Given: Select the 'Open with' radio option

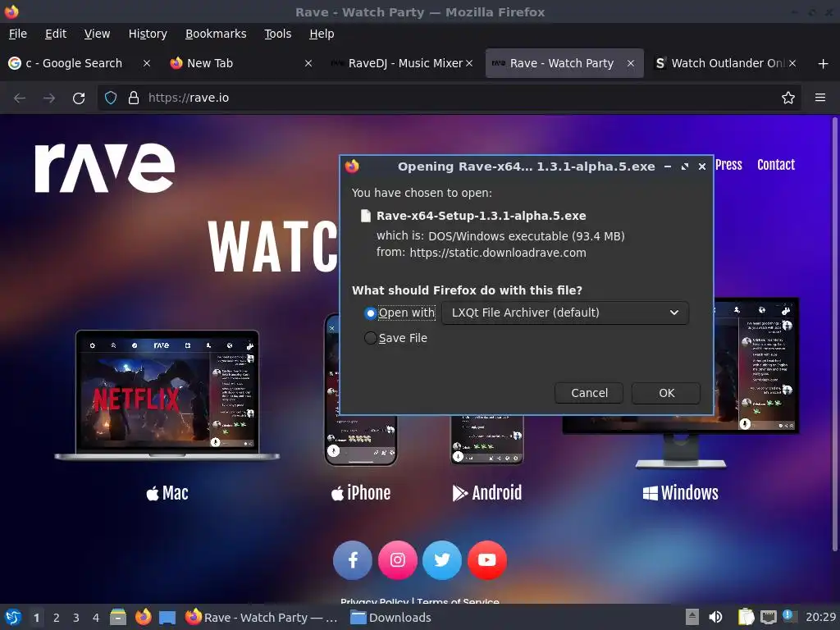Looking at the screenshot, I should (370, 313).
